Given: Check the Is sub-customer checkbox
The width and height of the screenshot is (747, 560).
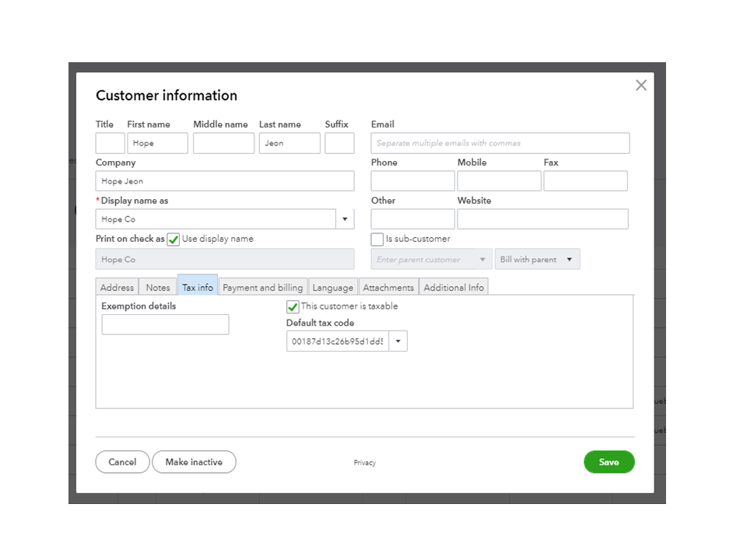Looking at the screenshot, I should 377,240.
